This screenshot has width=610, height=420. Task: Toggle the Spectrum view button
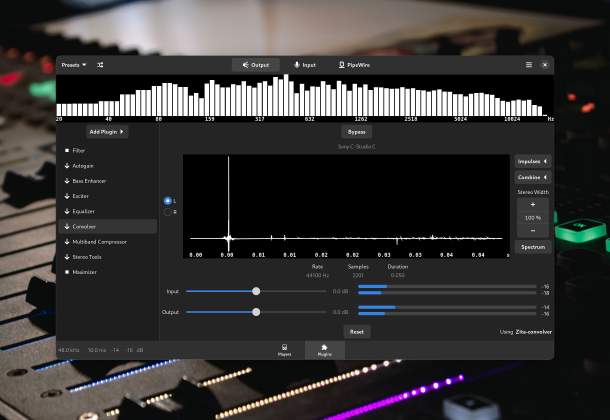click(x=533, y=246)
